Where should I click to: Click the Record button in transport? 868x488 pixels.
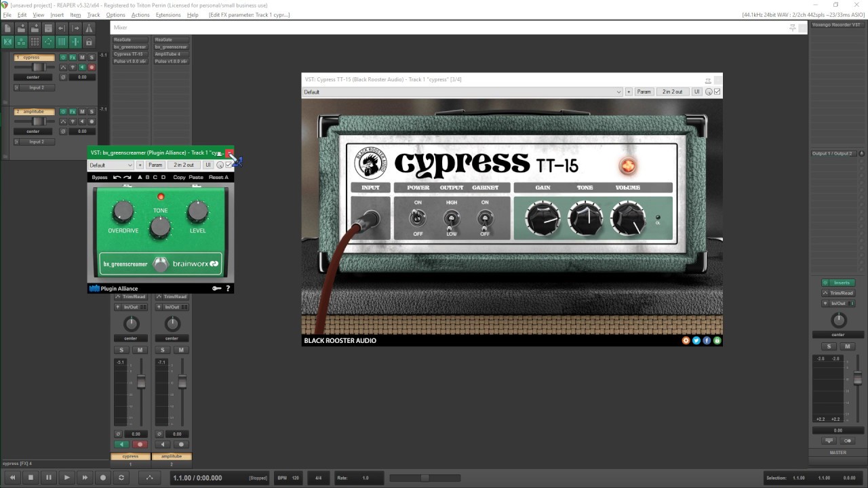103,478
